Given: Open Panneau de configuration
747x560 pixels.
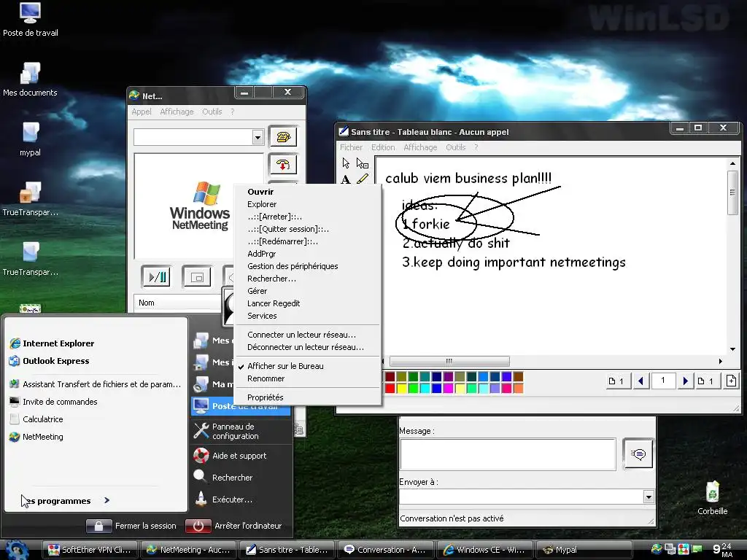Looking at the screenshot, I should coord(241,432).
